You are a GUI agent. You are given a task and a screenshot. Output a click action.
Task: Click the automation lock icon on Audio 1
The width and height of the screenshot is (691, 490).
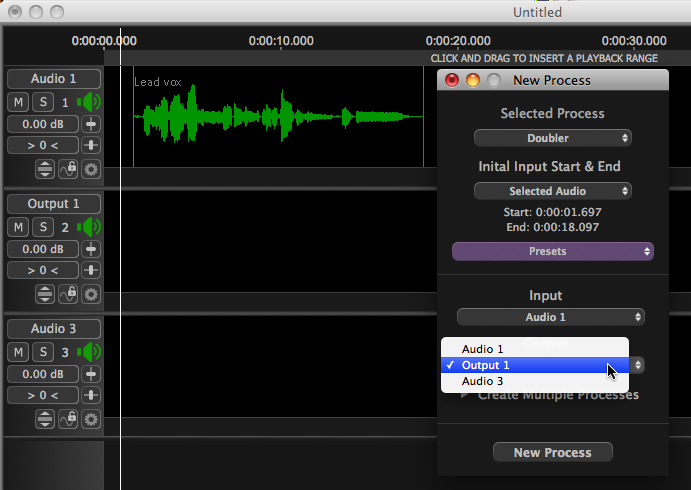(68, 169)
